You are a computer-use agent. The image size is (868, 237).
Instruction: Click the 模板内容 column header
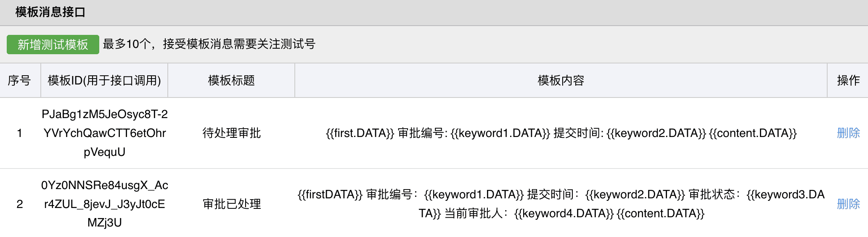[x=561, y=80]
